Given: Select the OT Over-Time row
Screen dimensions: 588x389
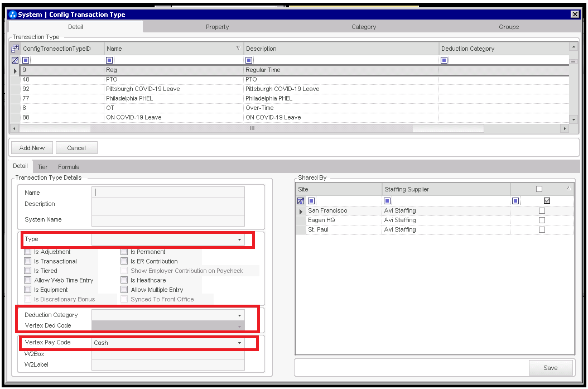Looking at the screenshot, I should [295, 108].
